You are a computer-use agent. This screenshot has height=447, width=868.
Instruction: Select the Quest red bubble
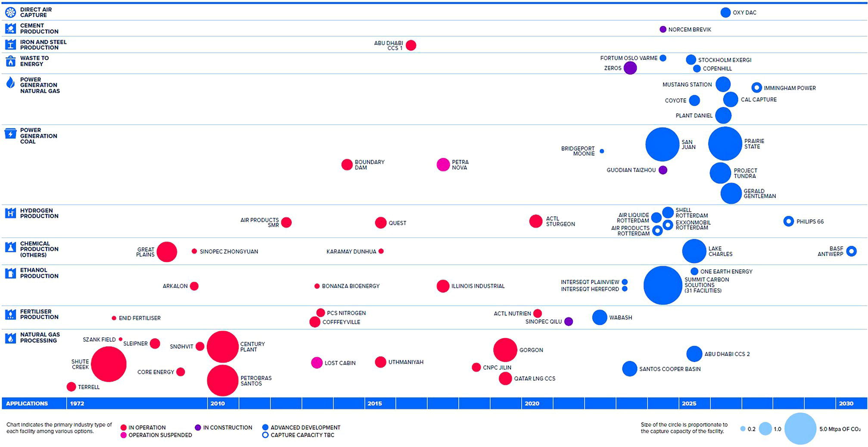[x=381, y=223]
